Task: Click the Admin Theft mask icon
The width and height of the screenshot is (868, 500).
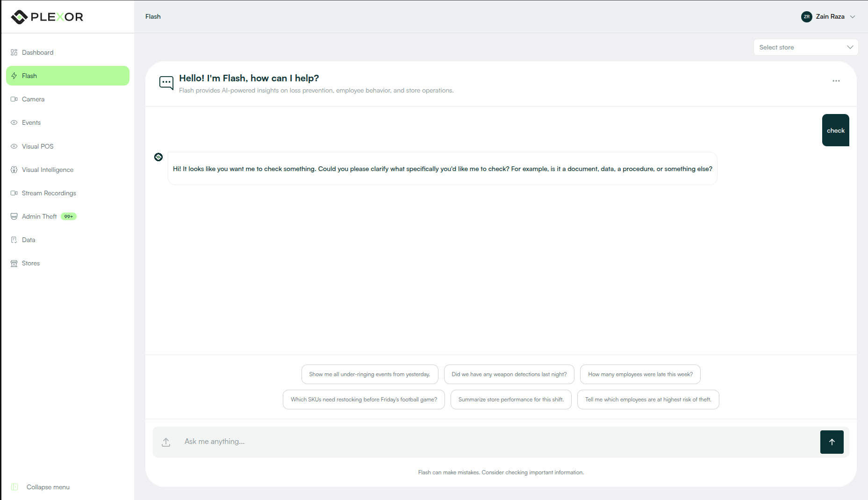Action: pyautogui.click(x=14, y=216)
